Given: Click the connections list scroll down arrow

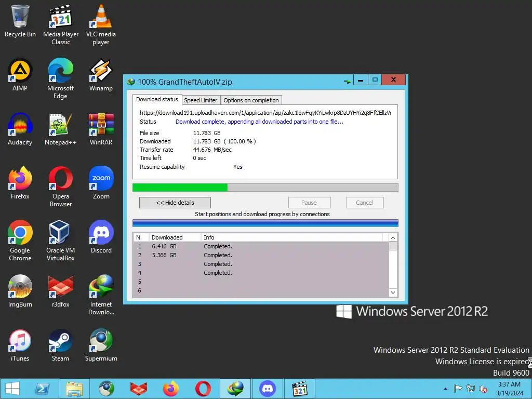Looking at the screenshot, I should tap(393, 292).
